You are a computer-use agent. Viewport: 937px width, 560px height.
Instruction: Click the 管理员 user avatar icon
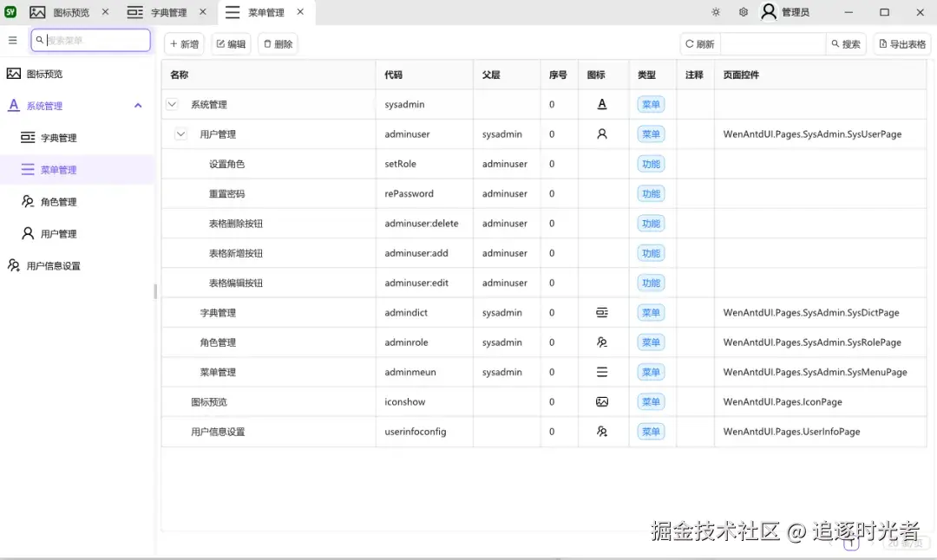[769, 12]
